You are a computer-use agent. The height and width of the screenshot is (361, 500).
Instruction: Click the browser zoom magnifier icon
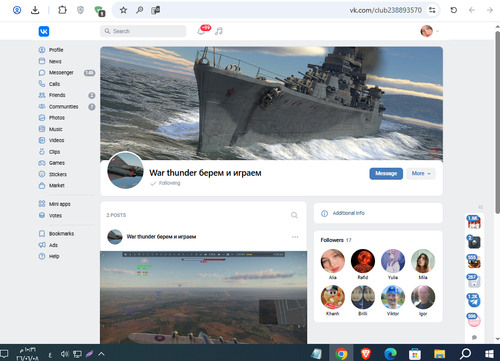(139, 10)
